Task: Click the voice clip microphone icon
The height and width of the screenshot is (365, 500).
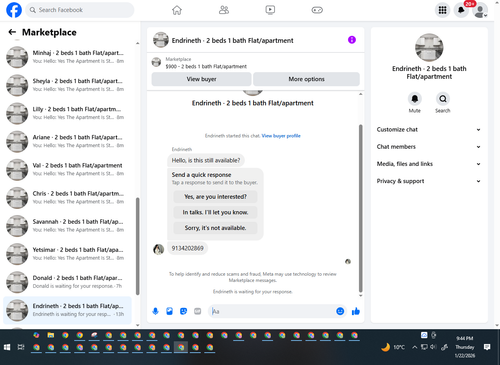Action: click(155, 311)
